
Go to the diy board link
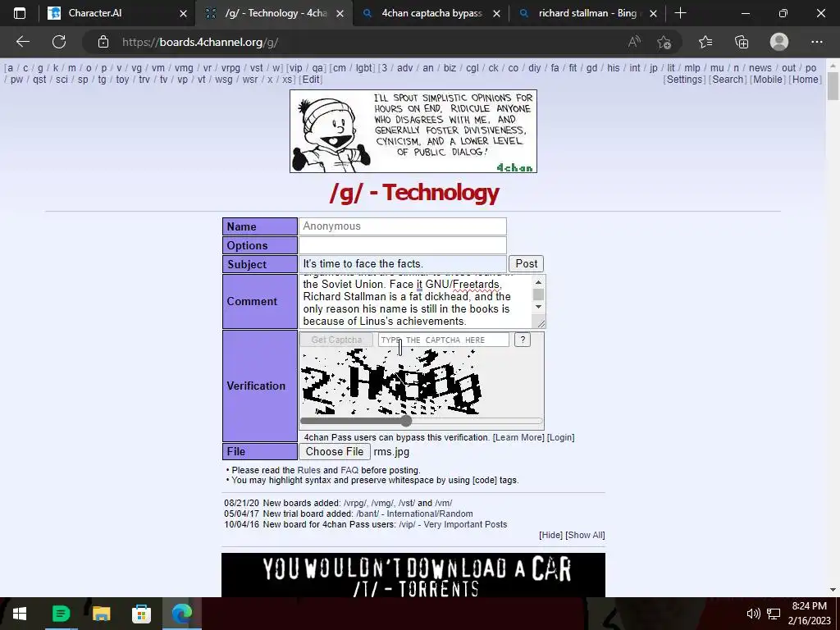534,68
